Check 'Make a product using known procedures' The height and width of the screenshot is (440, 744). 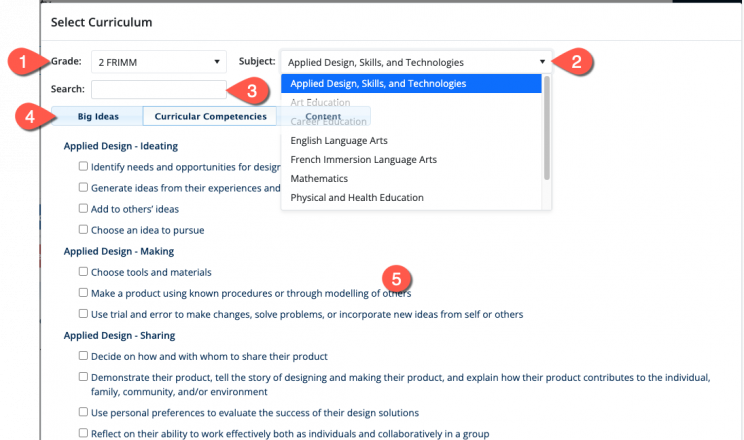[83, 292]
